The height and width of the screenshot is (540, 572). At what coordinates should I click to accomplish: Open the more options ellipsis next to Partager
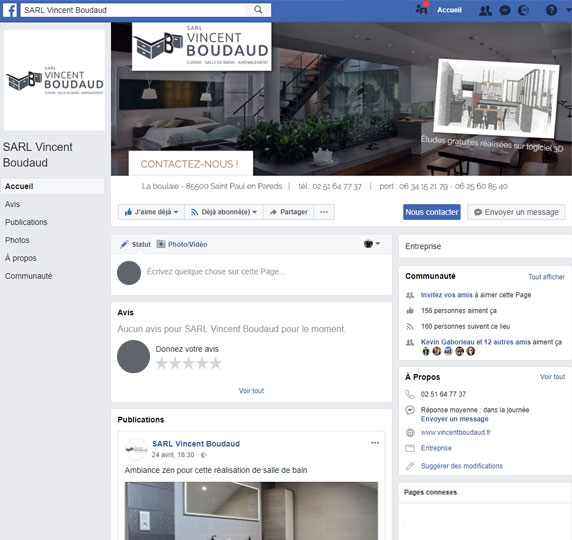click(324, 212)
